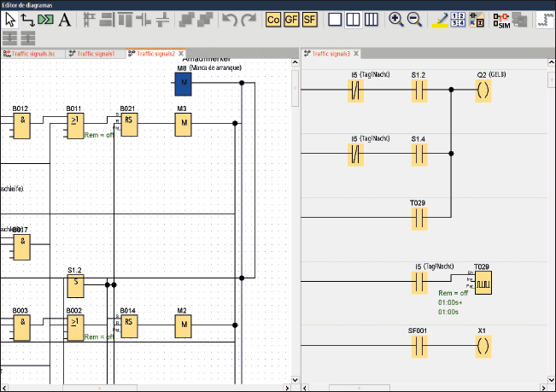Image resolution: width=556 pixels, height=392 pixels.
Task: Start simulation with the SIM icon
Action: pos(502,19)
